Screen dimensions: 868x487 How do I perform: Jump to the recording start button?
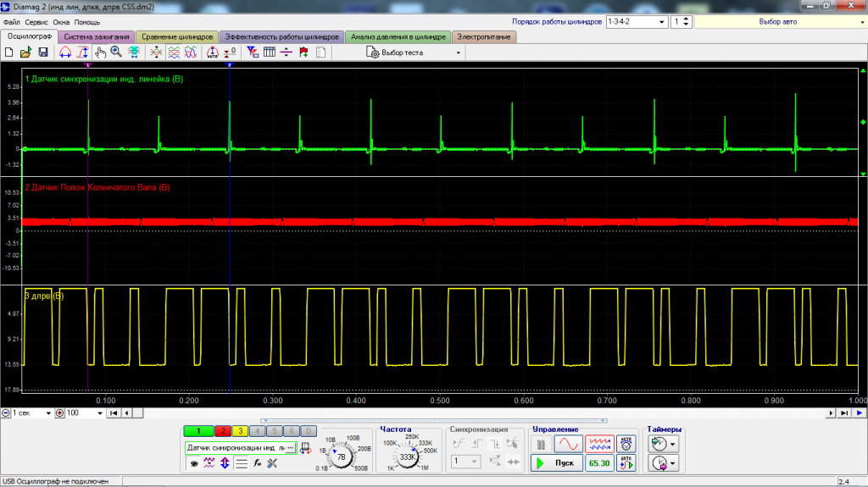point(114,412)
